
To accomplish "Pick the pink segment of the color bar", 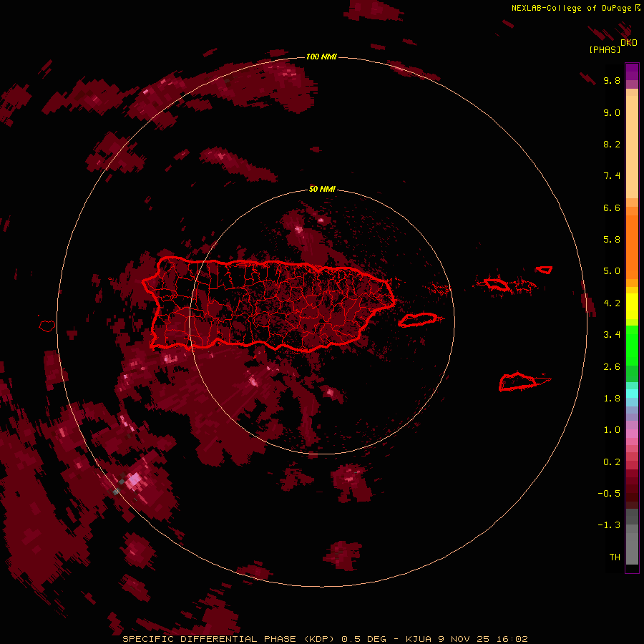I will 632,434.
